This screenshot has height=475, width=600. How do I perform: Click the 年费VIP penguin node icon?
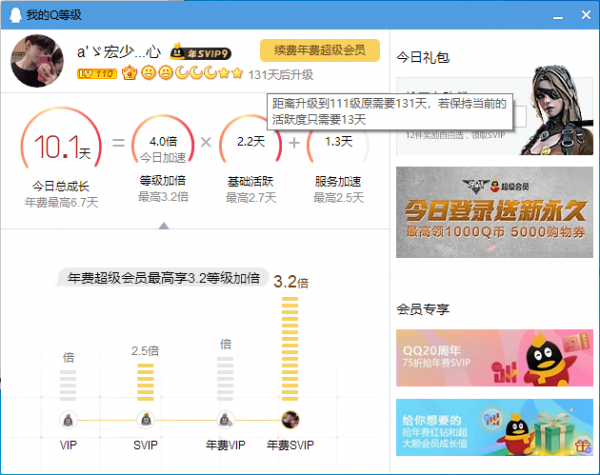point(225,420)
